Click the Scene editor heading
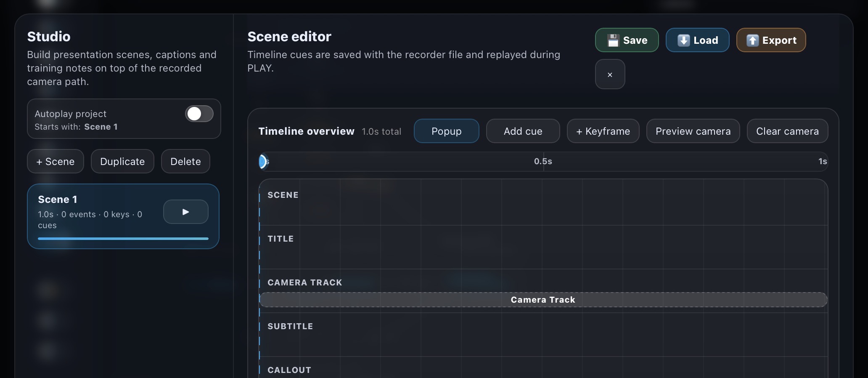 tap(289, 37)
